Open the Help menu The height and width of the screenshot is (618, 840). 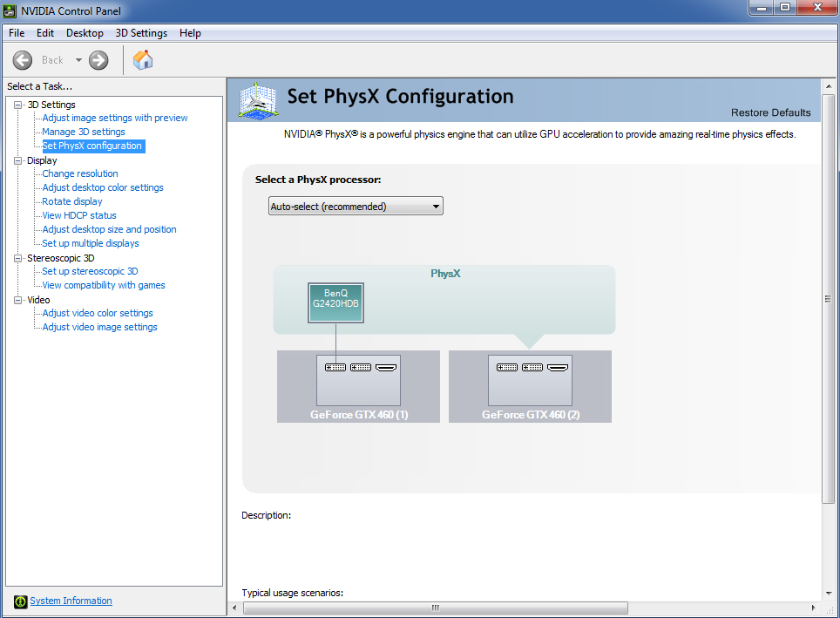pos(190,33)
